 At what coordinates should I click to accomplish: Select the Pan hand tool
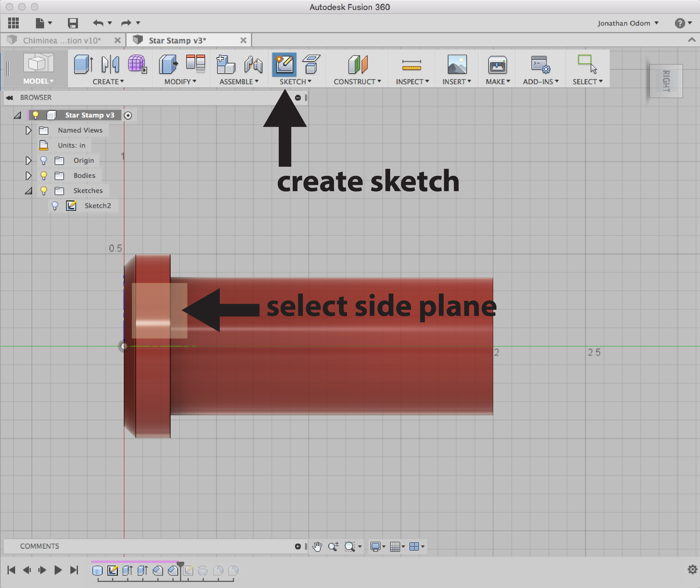click(x=317, y=546)
